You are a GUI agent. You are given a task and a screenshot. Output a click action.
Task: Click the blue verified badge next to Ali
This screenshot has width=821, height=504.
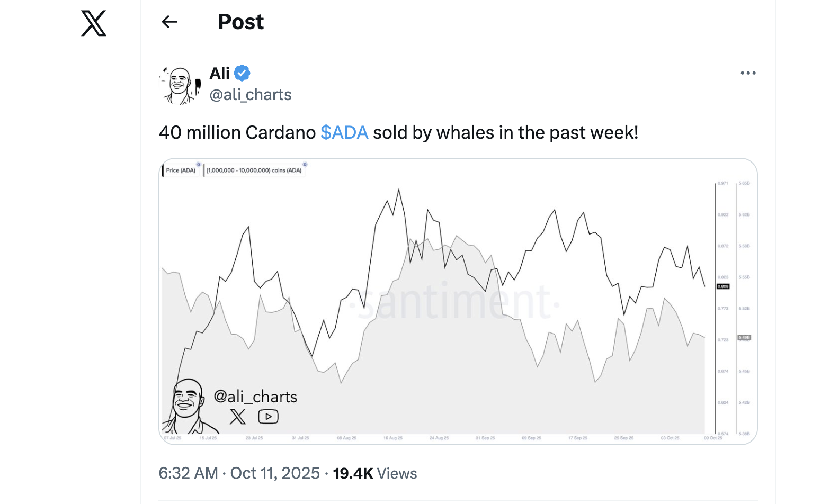click(242, 73)
